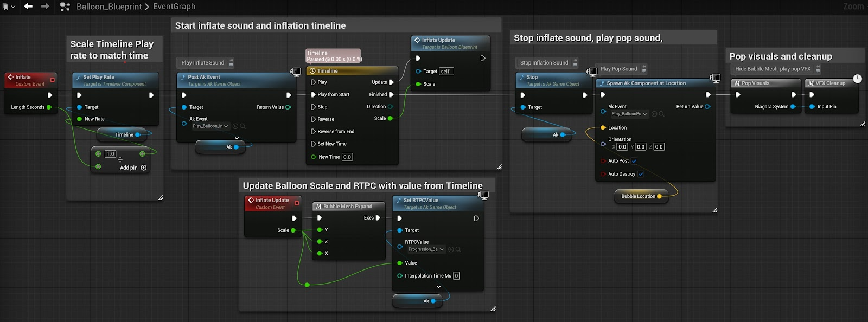Open the bookmarks icon in top-left
The height and width of the screenshot is (322, 868).
click(x=6, y=7)
